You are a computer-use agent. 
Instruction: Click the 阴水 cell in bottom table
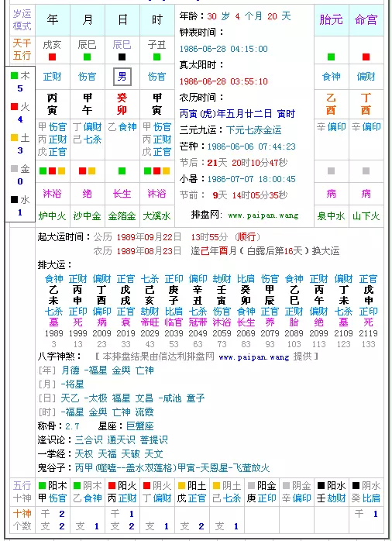[x=366, y=492]
